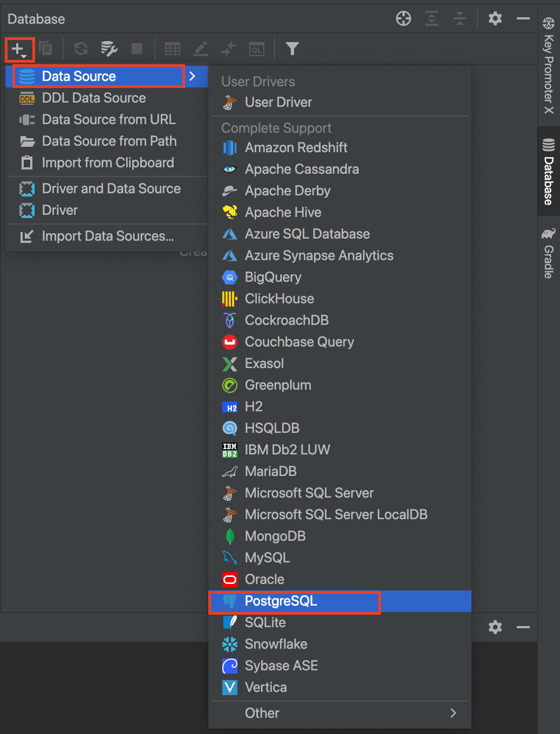Viewport: 560px width, 734px height.
Task: Select IBM Db2 LUW data source
Action: [x=340, y=450]
